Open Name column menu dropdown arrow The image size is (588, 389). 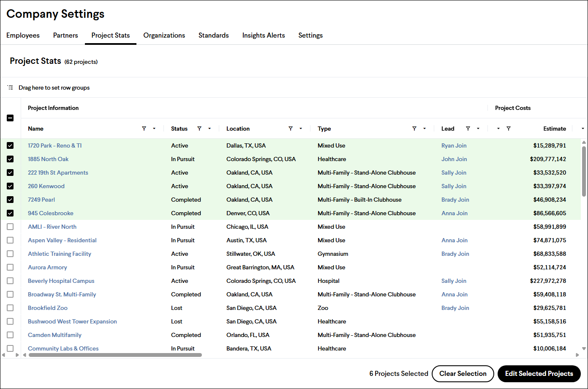(154, 129)
